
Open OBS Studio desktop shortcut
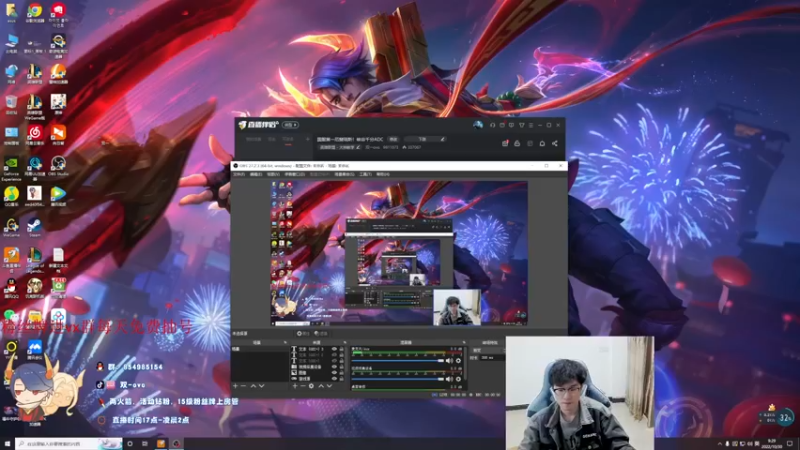[x=58, y=166]
